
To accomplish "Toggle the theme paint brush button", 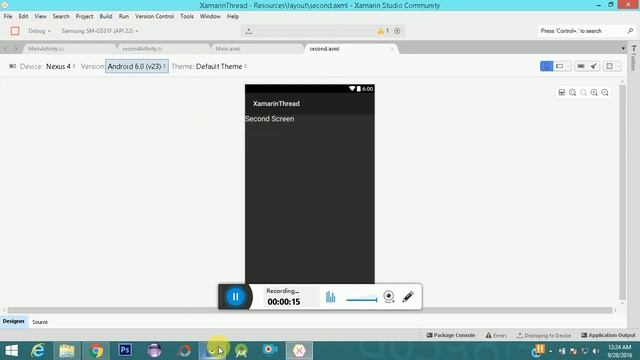I will point(593,66).
